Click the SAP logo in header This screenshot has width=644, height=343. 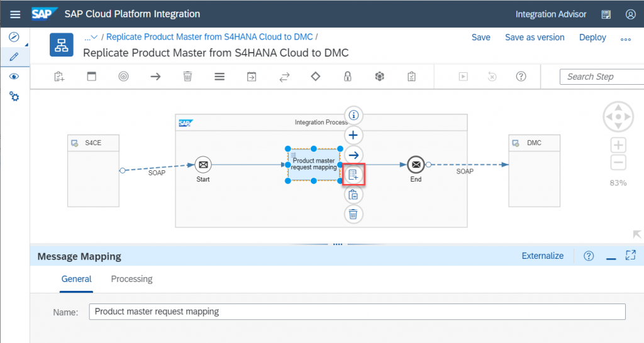coord(44,14)
